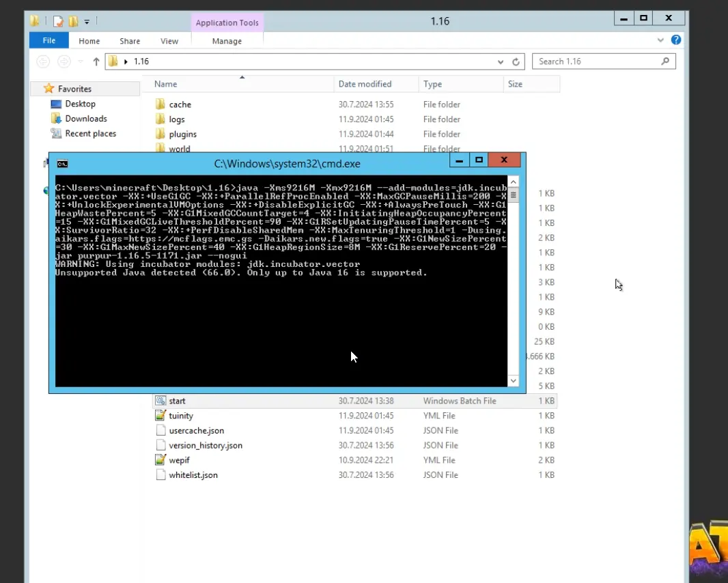Click the Desktop icon in Favorites
The width and height of the screenshot is (728, 583).
56,104
